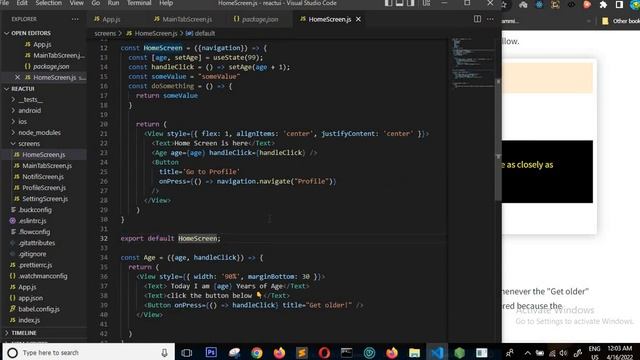Open the Customize Layout icon in title bar
The image size is (640, 360).
[x=427, y=3]
